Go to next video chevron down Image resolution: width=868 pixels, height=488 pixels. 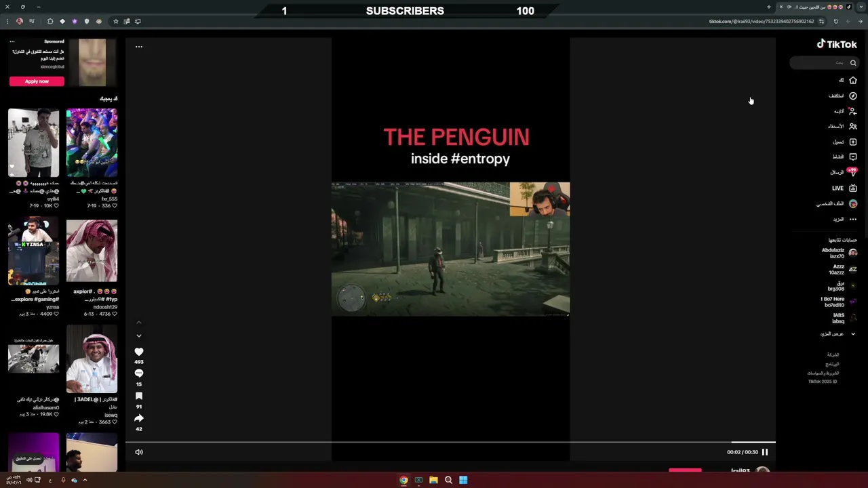coord(139,335)
